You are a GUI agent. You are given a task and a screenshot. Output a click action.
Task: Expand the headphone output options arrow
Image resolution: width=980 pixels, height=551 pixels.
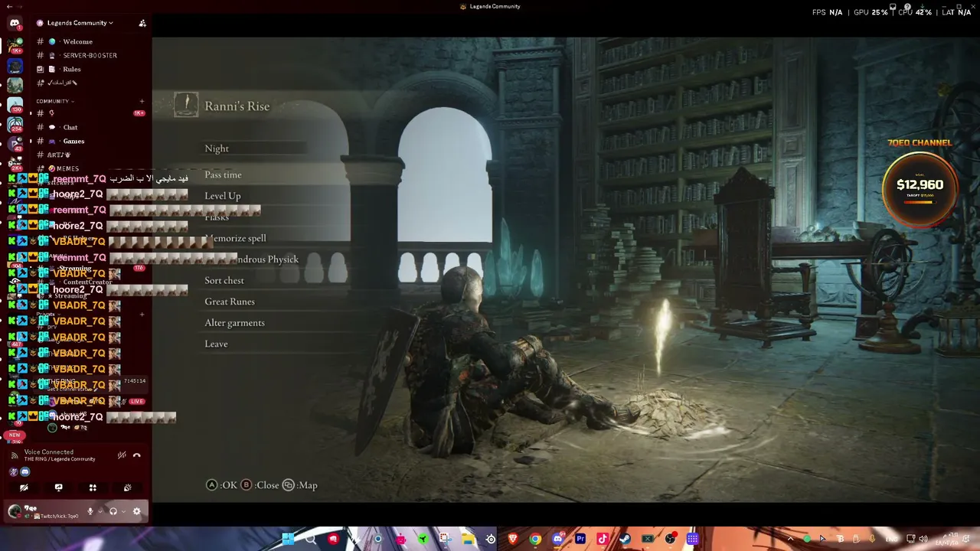click(123, 511)
